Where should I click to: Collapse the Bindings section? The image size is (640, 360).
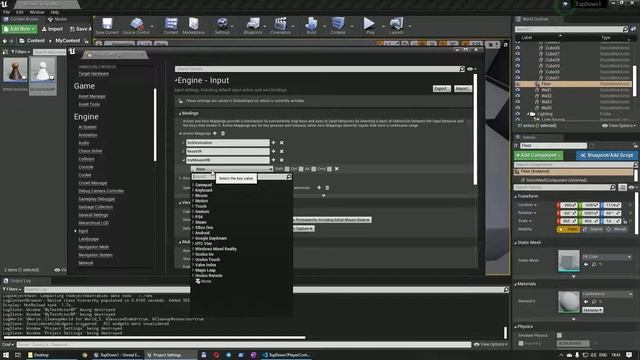coord(180,113)
